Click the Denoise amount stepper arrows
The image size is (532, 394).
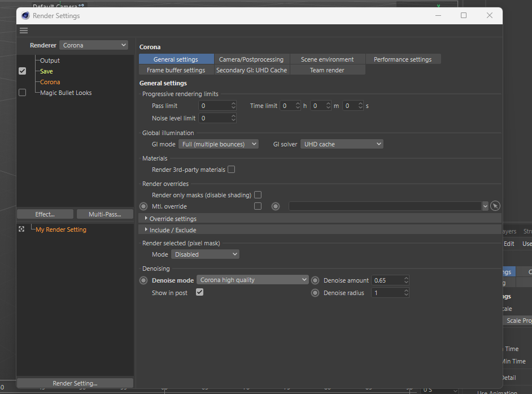406,280
